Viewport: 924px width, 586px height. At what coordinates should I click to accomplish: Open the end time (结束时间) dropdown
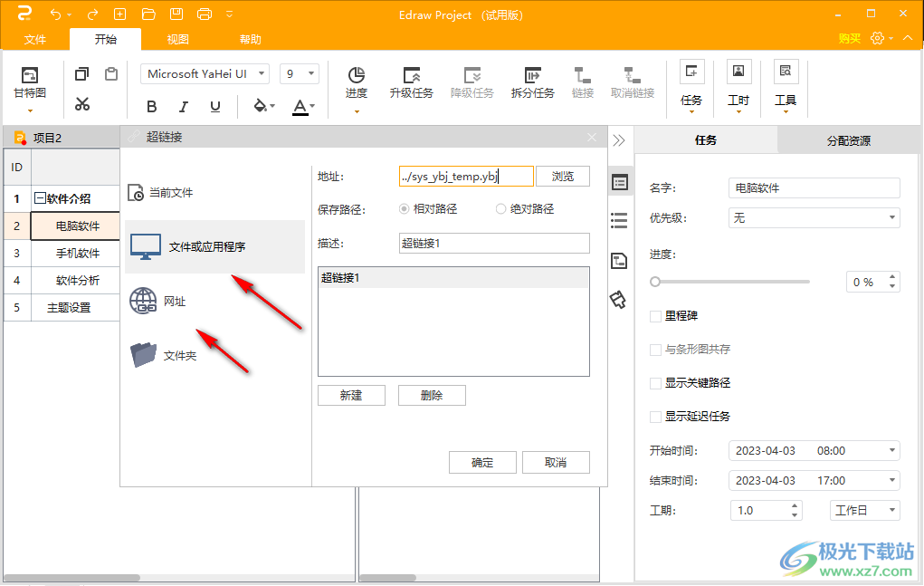coord(892,481)
